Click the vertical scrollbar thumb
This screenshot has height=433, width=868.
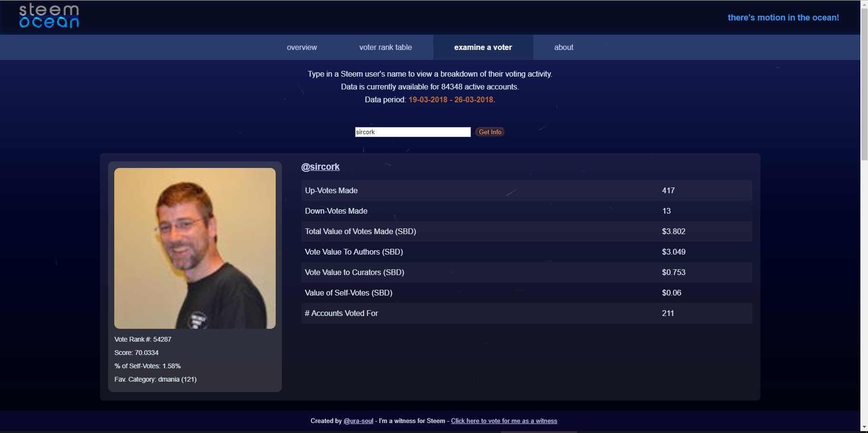pos(864,85)
